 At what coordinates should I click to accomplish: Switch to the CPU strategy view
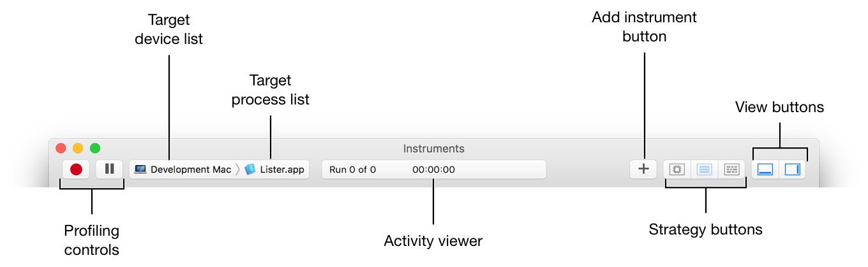pyautogui.click(x=677, y=170)
